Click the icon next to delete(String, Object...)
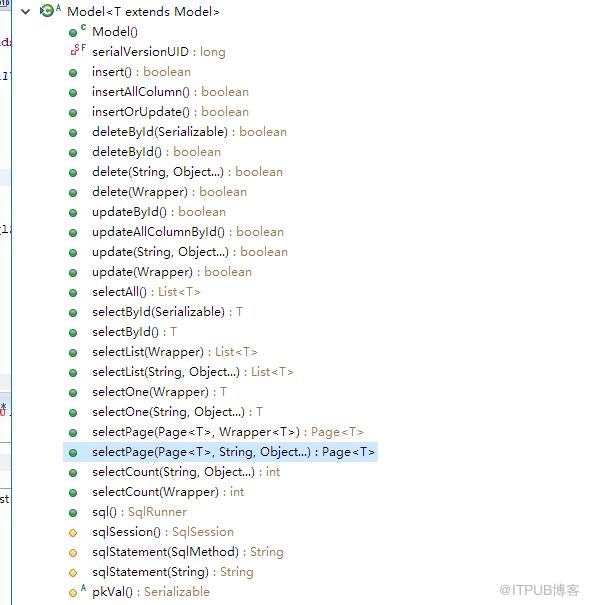This screenshot has width=589, height=605. tap(73, 173)
